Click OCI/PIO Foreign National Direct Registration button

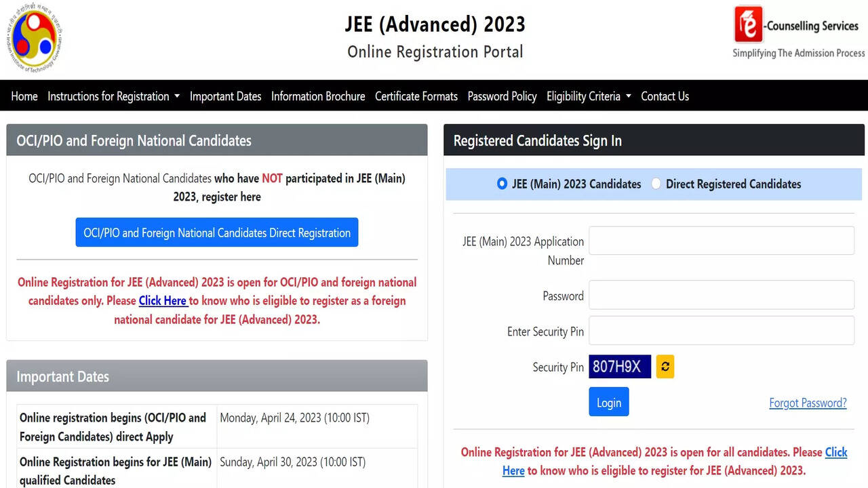pyautogui.click(x=217, y=232)
